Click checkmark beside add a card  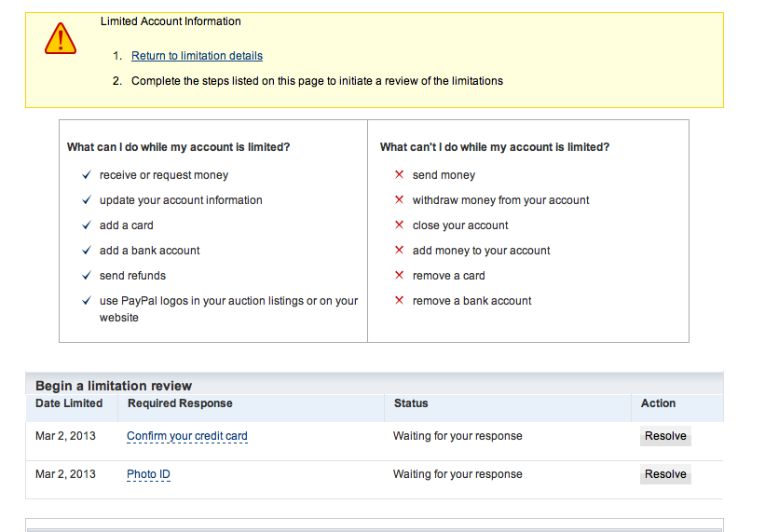pos(87,225)
